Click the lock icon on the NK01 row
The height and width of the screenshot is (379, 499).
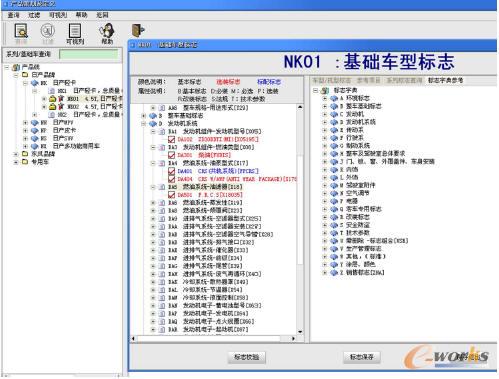52,99
